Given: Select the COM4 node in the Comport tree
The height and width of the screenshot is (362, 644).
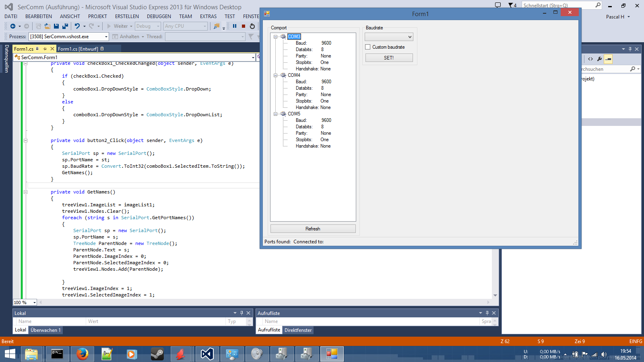Looking at the screenshot, I should [x=294, y=75].
